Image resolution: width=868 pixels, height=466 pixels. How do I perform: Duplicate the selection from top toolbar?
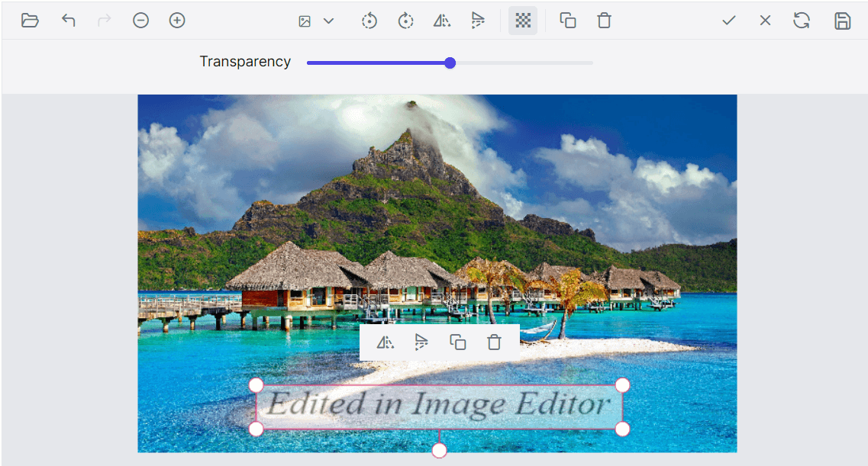coord(568,21)
